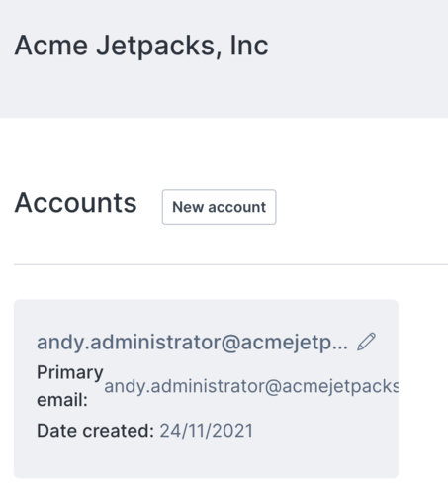
Task: Select the primary email address value
Action: [x=251, y=386]
